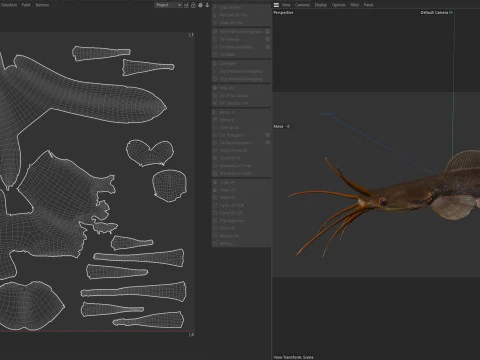Viewport: 480px width, 360px height.
Task: Open options gear for UV Straighten
Action: [x=268, y=135]
